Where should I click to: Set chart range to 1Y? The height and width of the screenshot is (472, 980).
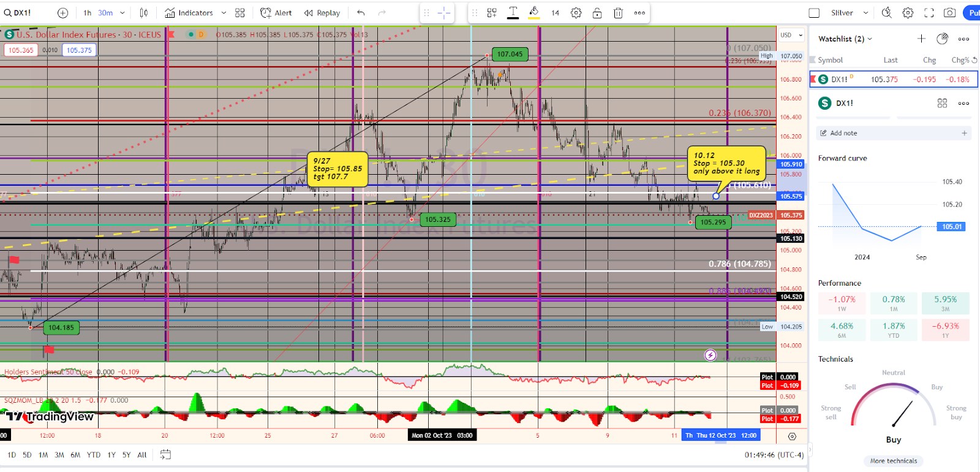(111, 455)
